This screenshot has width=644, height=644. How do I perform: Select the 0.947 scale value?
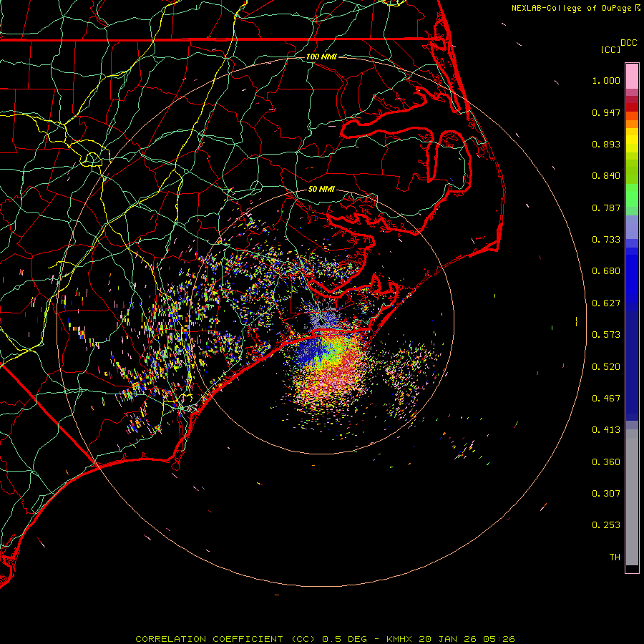click(x=606, y=112)
